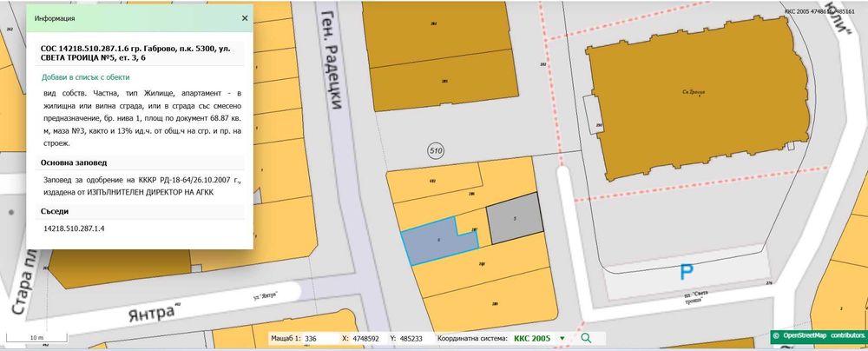Click the 'Добави в списък с обекти' link
868x351 pixels.
click(x=86, y=77)
